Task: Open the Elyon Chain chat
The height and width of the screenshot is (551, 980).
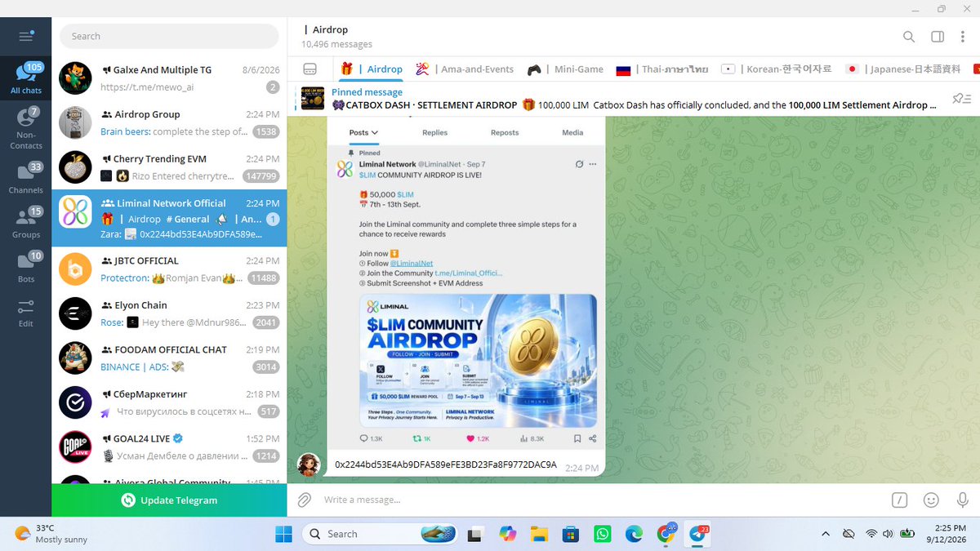Action: 169,313
